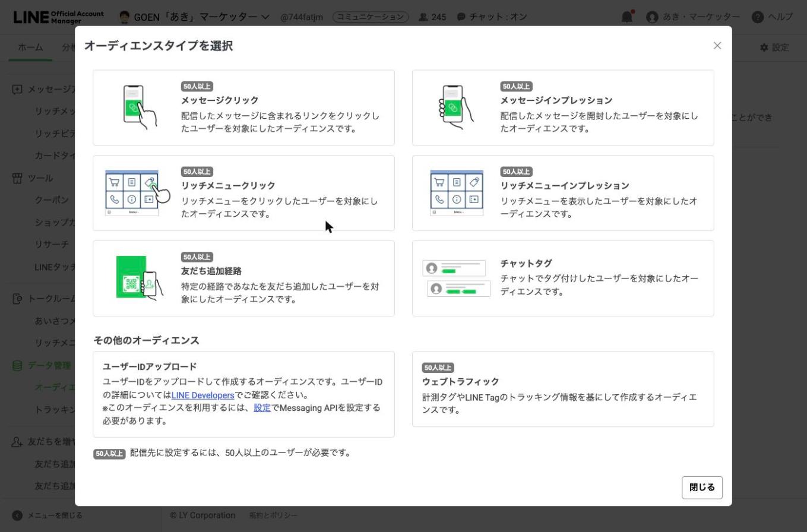Click the phone illustration for メッセージクリック
This screenshot has width=807, height=532.
140,107
